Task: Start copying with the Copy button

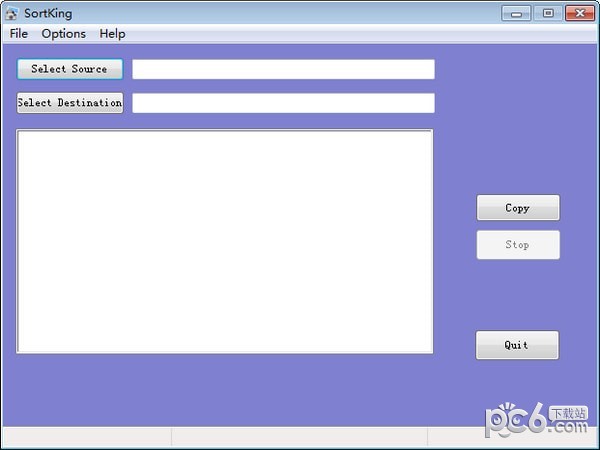Action: (x=518, y=208)
